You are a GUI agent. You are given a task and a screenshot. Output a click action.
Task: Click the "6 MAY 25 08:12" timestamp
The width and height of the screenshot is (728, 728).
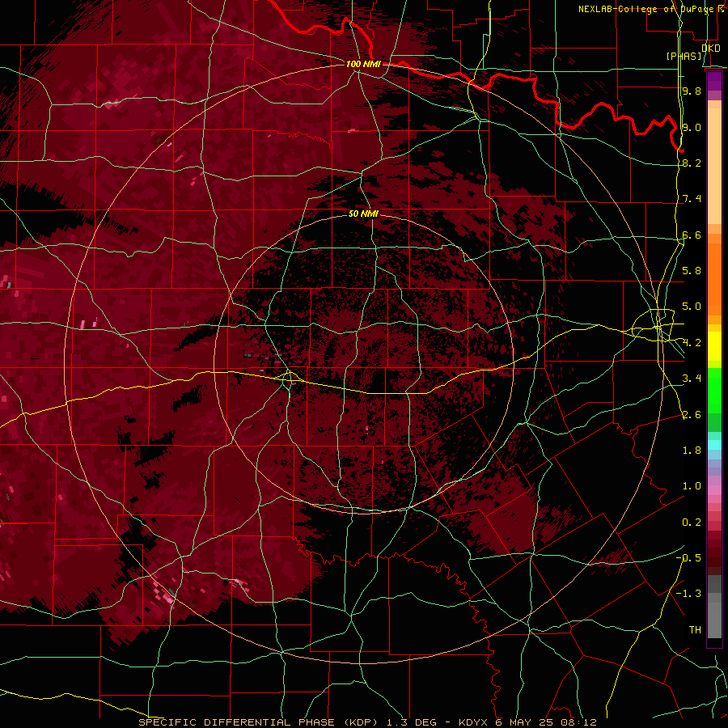547,722
